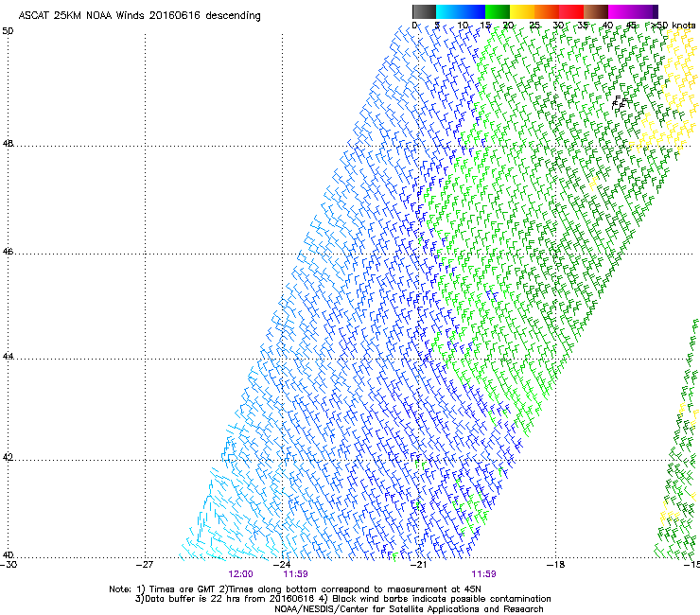Click the cyan-to-blue 5–15 knots legend segment
The width and height of the screenshot is (700, 615).
pos(461,11)
